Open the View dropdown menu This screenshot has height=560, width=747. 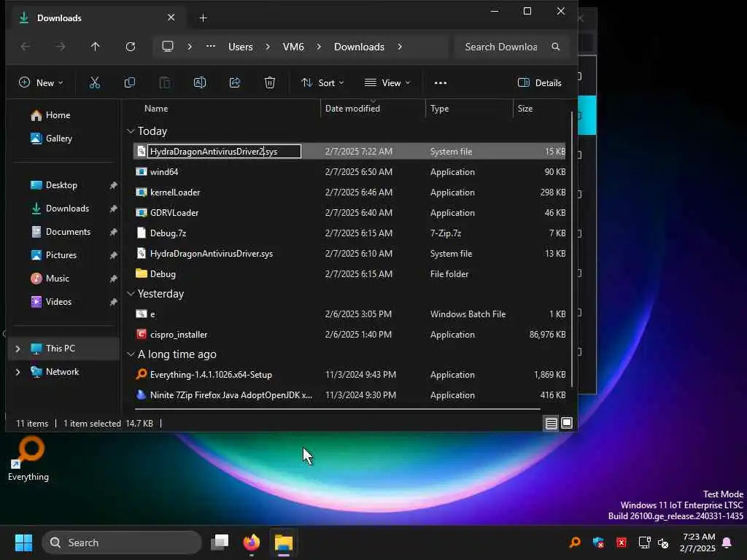pos(387,83)
